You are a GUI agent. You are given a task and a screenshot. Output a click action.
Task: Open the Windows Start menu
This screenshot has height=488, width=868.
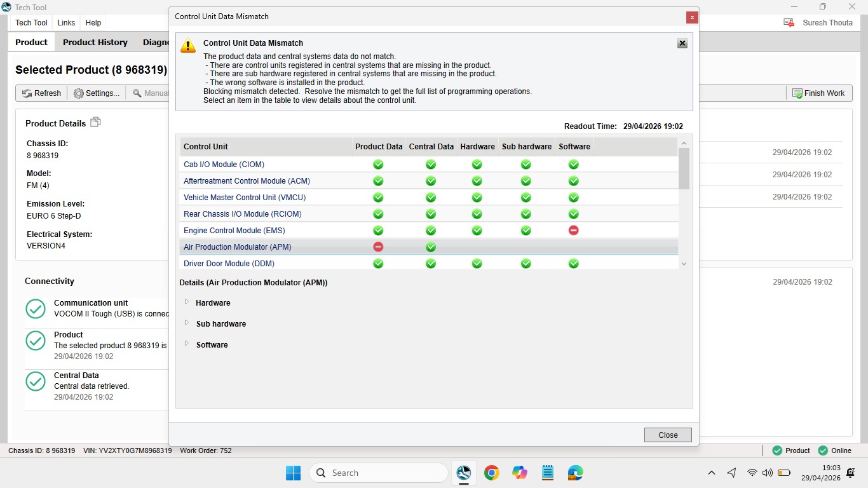(293, 473)
